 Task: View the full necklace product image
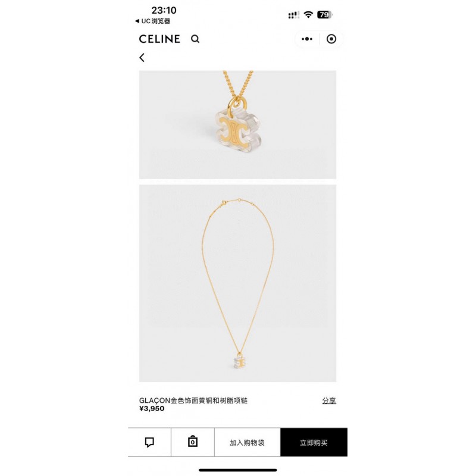tap(237, 283)
